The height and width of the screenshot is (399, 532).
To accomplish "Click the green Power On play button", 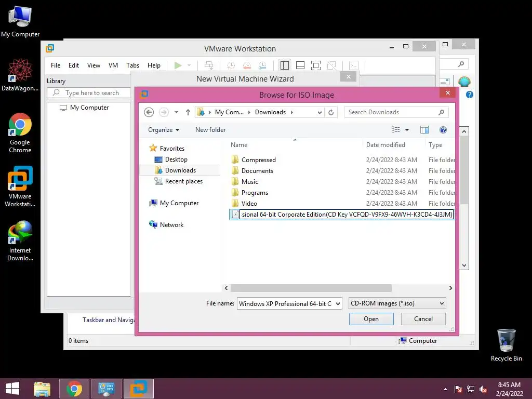I will pyautogui.click(x=178, y=65).
